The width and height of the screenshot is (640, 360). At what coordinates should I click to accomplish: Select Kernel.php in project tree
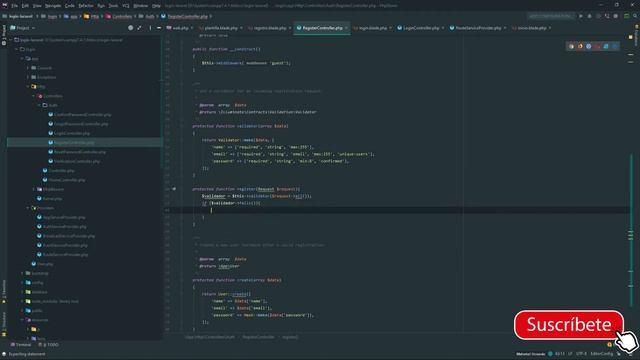50,198
